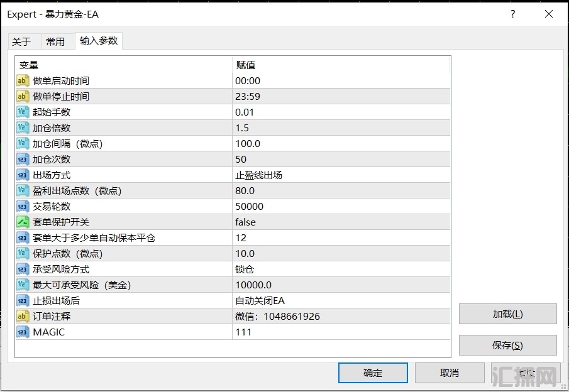Click the integer icon beside MAGIC
Image resolution: width=569 pixels, height=392 pixels.
[23, 332]
